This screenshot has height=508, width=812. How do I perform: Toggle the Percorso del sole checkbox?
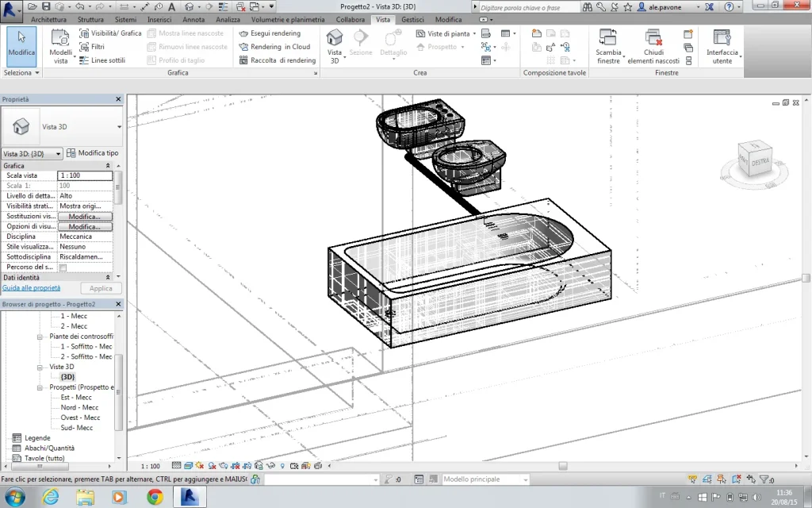[x=63, y=267]
